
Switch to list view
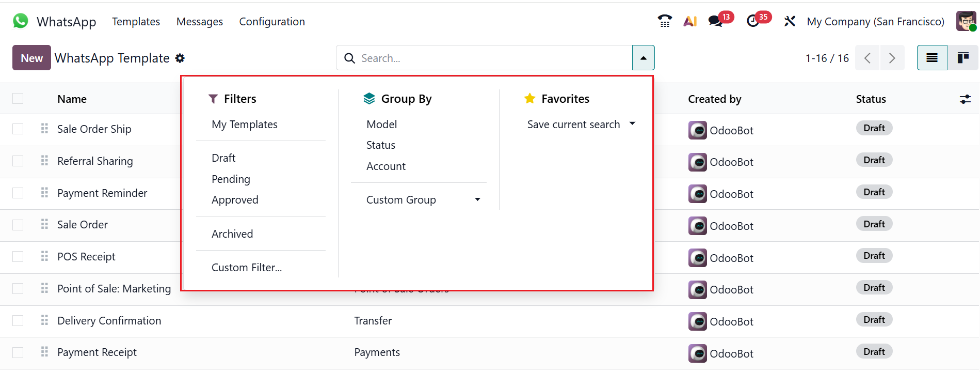pyautogui.click(x=931, y=58)
